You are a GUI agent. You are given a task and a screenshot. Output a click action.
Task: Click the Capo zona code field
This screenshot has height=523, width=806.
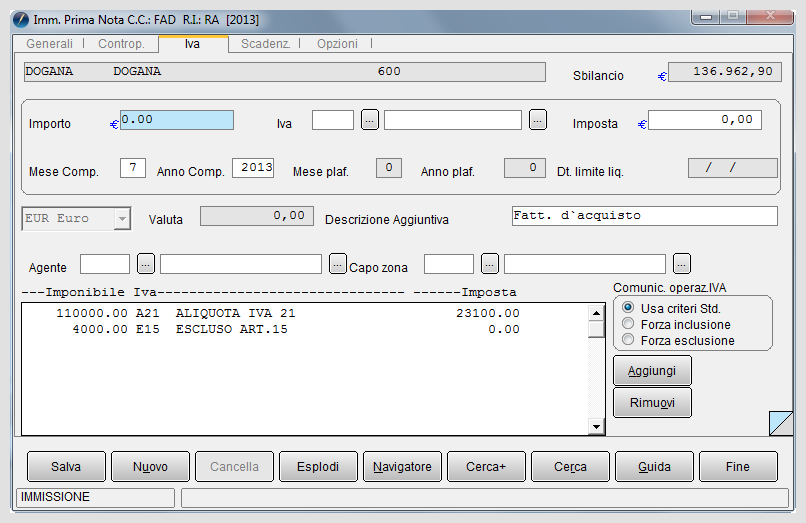[449, 264]
